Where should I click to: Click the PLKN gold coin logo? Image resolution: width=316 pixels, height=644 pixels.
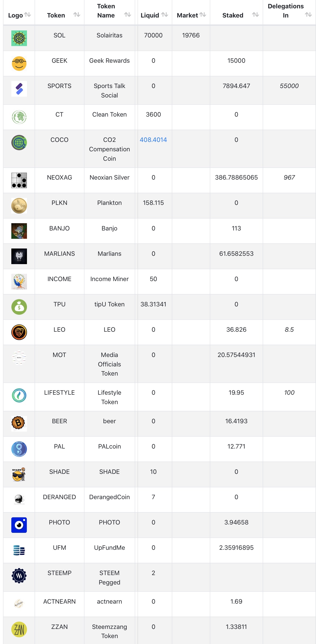(19, 206)
